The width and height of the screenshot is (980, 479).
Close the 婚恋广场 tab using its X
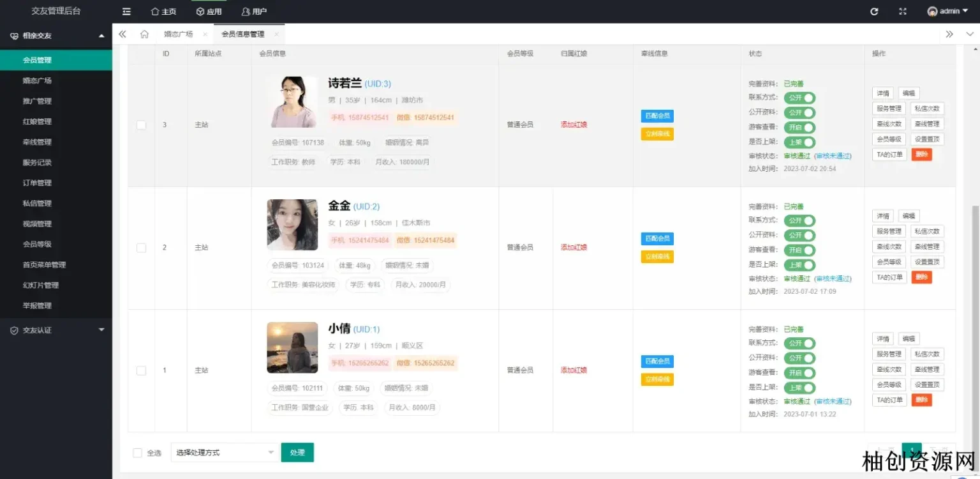205,34
